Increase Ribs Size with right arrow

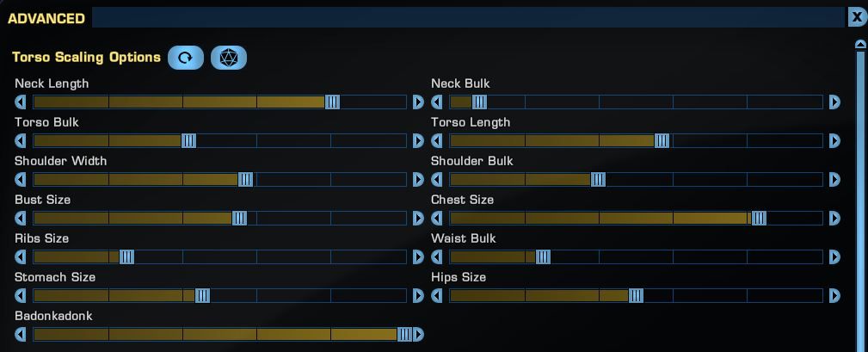pos(418,256)
